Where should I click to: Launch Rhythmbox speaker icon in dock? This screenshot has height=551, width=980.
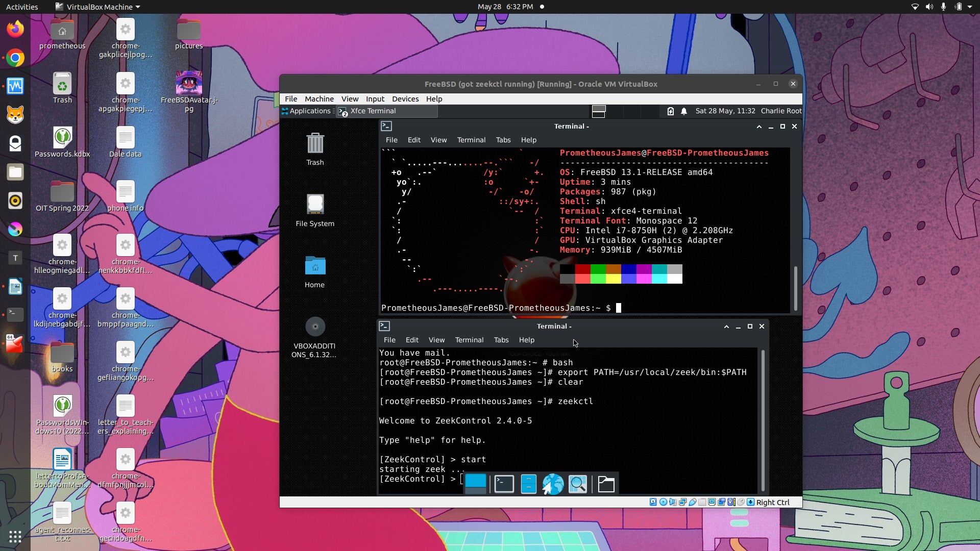pos(15,201)
